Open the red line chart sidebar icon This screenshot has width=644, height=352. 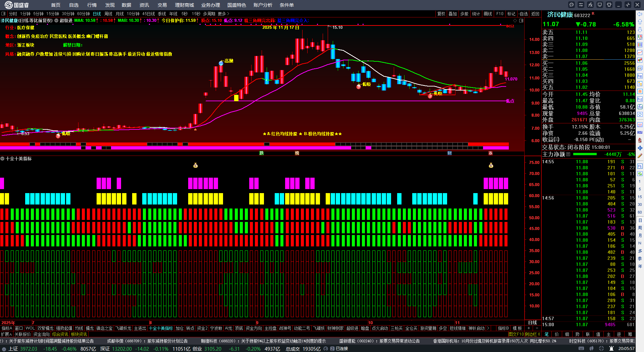640,53
